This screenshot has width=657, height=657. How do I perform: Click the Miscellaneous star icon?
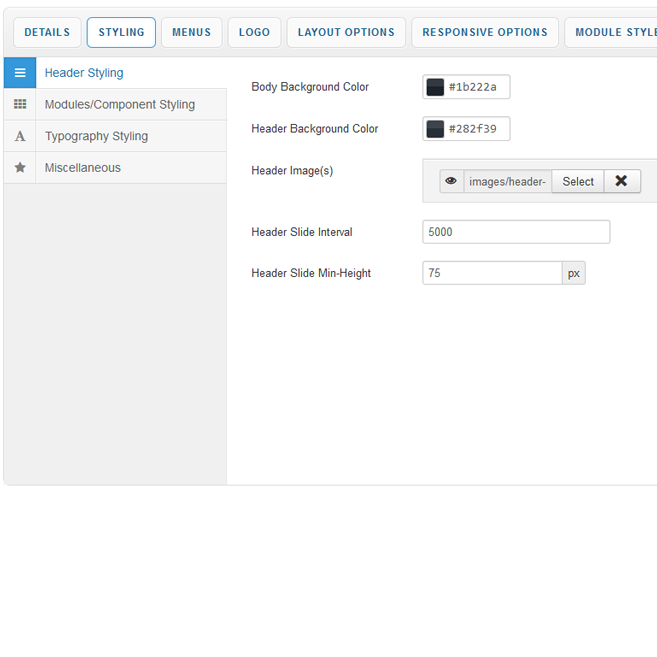[20, 168]
